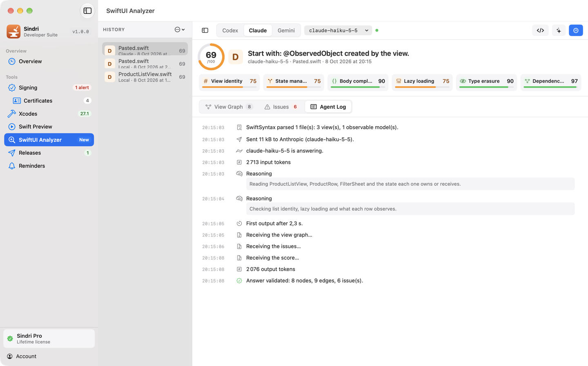
Task: Switch to the Gemini provider tab
Action: [286, 30]
